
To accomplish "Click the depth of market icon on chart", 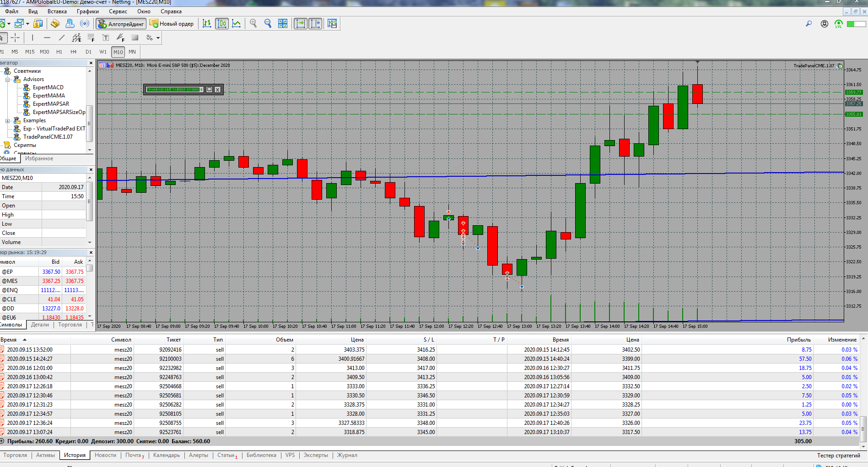I will pos(110,65).
